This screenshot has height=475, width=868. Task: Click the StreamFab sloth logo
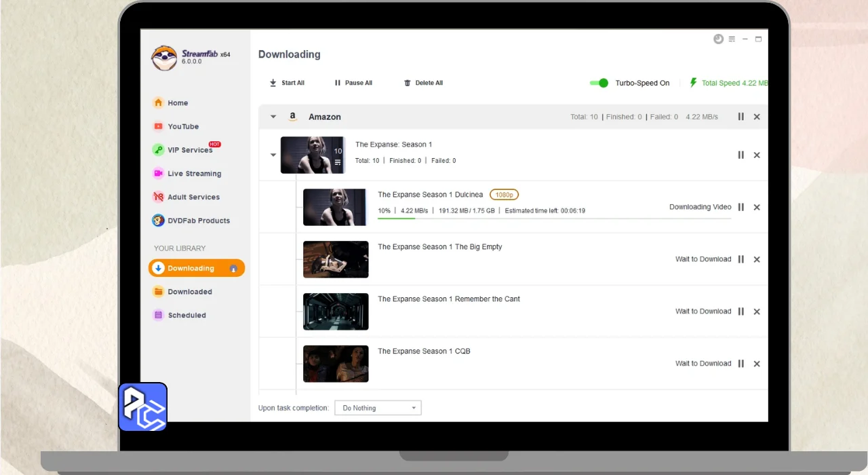163,58
